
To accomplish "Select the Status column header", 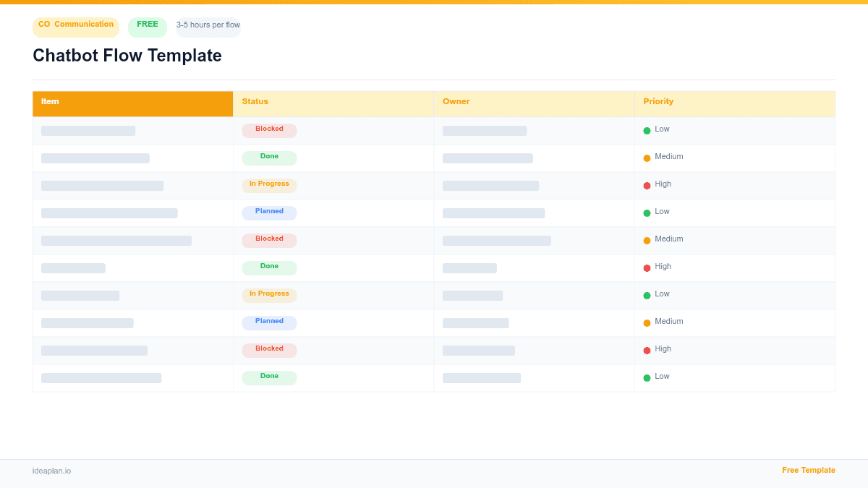I will [x=255, y=101].
